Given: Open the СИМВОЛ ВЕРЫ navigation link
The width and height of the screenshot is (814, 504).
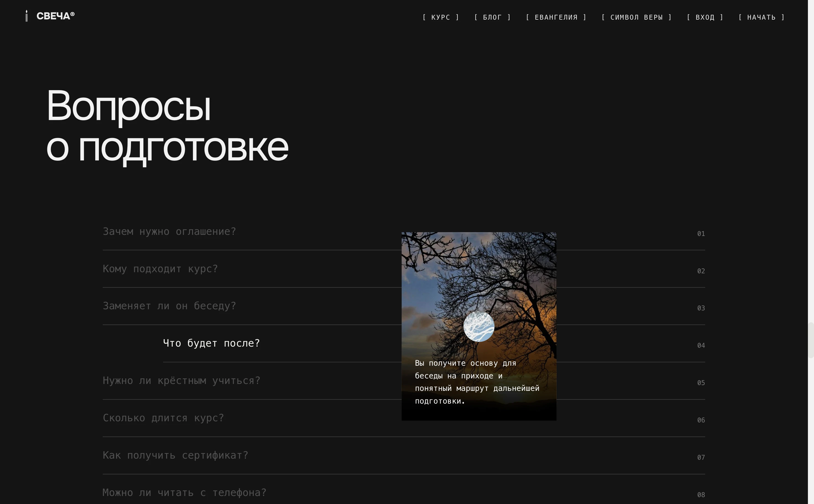Looking at the screenshot, I should click(x=637, y=17).
